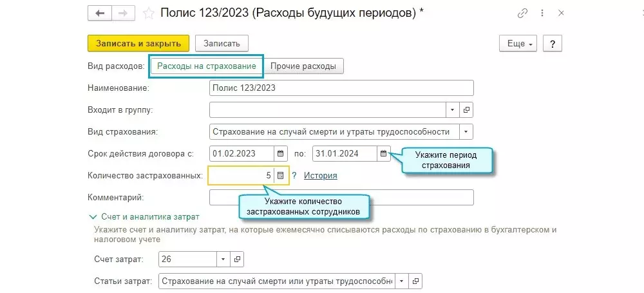
Task: Expand the Вид страхования dropdown
Action: pyautogui.click(x=466, y=132)
